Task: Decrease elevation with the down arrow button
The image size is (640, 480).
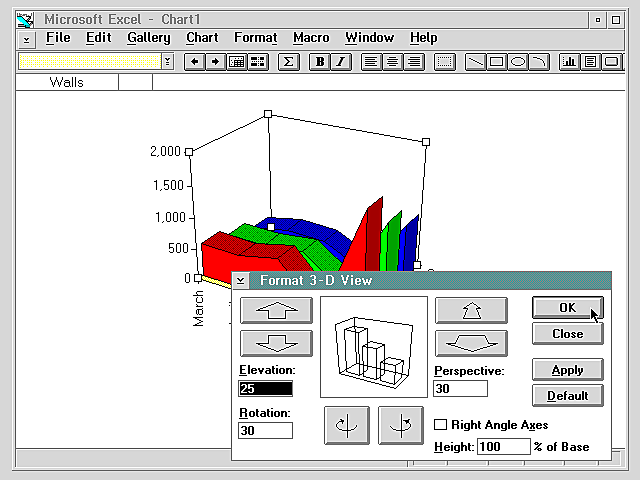Action: 277,343
